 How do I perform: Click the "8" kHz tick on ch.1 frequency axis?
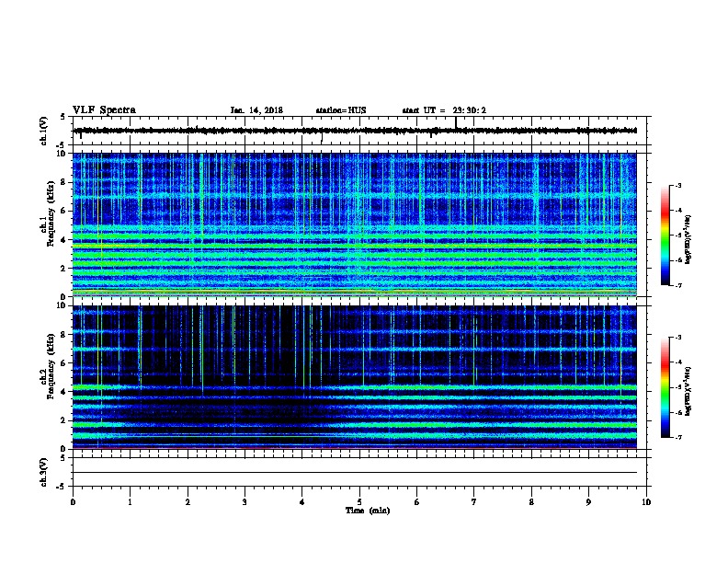63,182
